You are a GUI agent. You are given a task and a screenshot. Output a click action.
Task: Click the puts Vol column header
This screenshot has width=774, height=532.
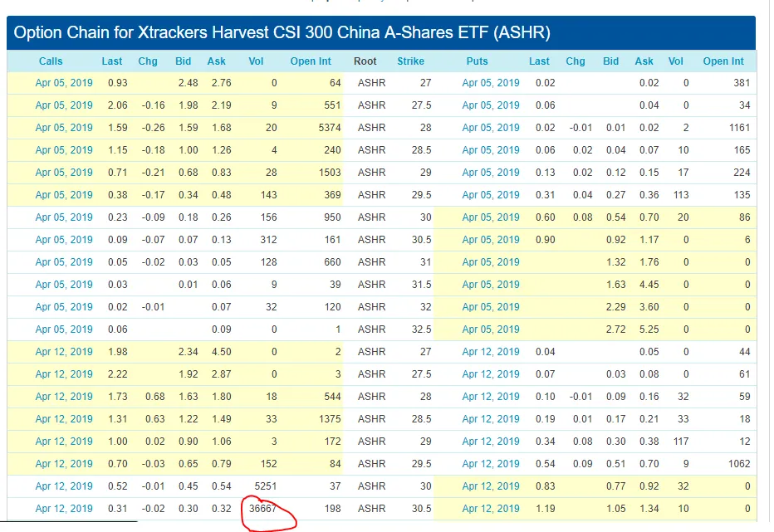tap(676, 61)
